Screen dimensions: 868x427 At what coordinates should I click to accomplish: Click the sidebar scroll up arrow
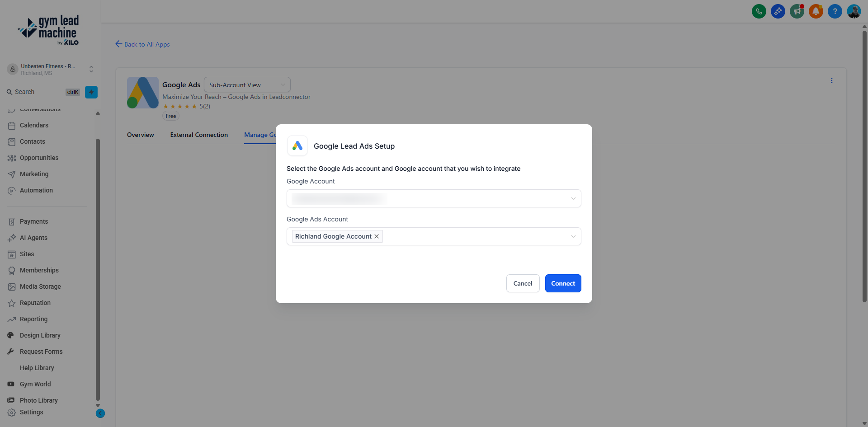(98, 113)
